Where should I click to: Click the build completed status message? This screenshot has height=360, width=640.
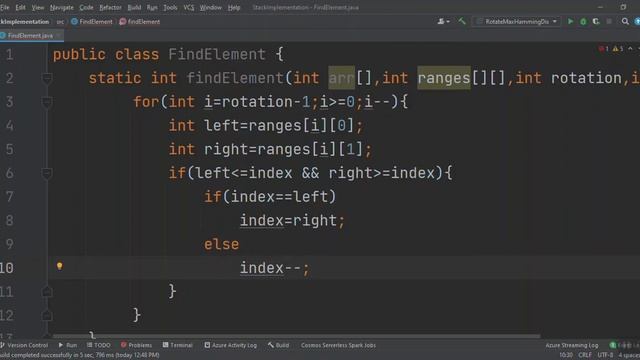tap(80, 355)
